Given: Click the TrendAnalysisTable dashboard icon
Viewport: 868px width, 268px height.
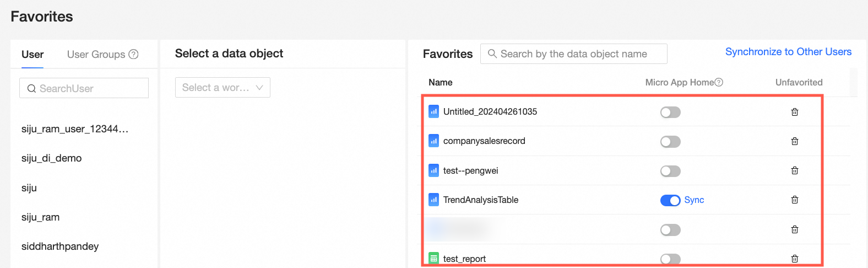Looking at the screenshot, I should tap(434, 200).
